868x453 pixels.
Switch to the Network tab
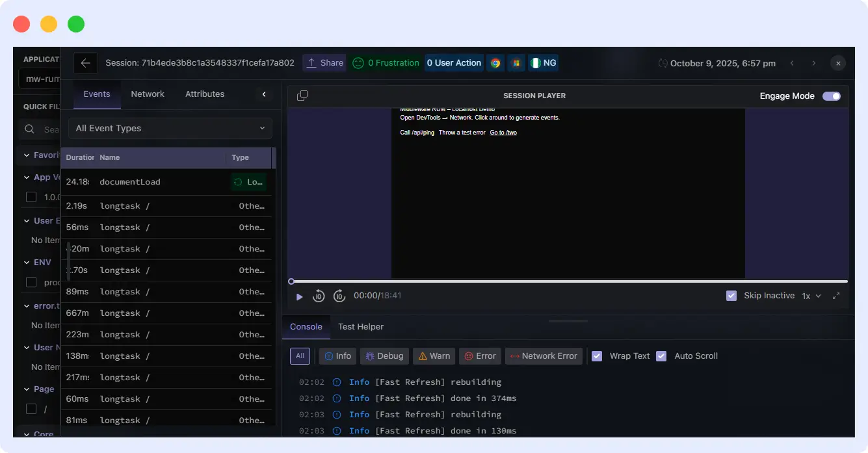pos(148,94)
